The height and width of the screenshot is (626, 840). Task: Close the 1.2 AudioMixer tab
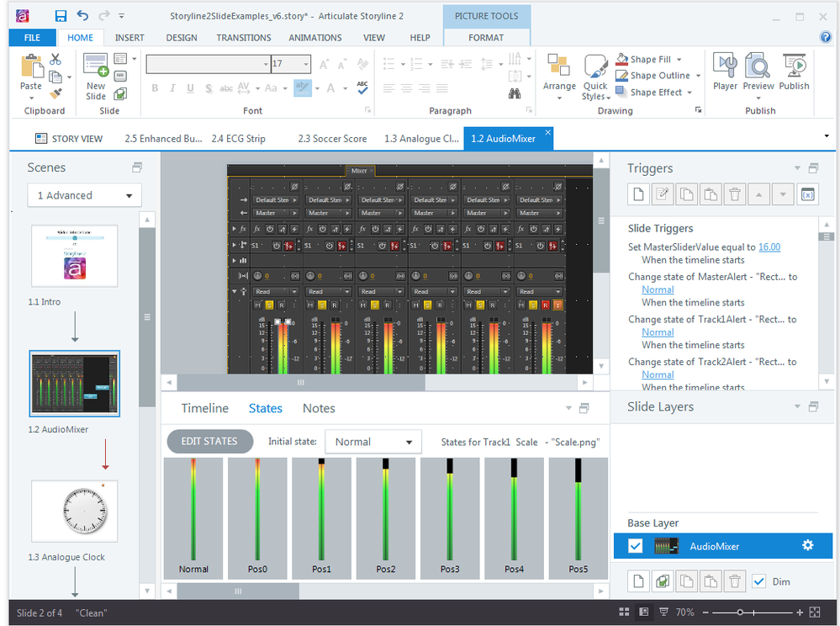tap(547, 132)
